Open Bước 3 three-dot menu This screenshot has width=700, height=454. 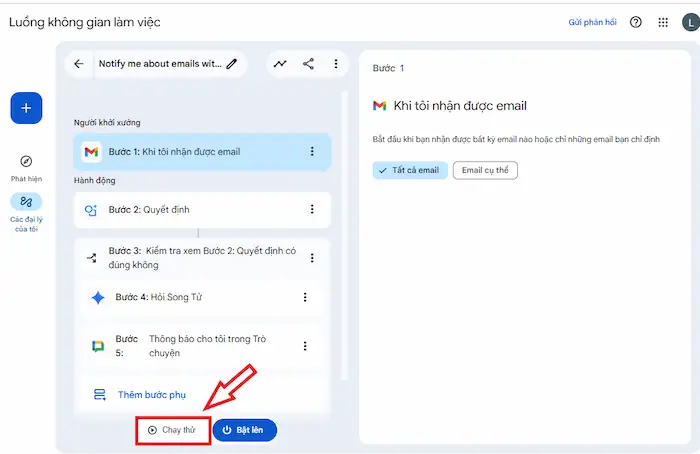312,258
